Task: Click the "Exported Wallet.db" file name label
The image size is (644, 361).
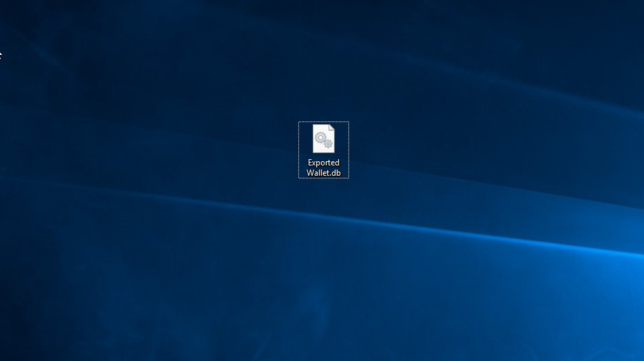Action: 324,167
